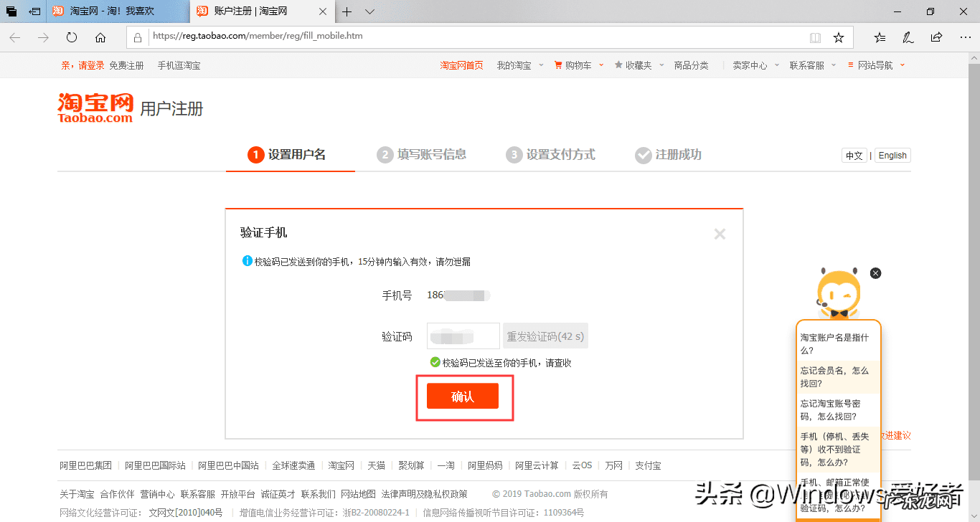Click the 验证码 input field
Image resolution: width=980 pixels, height=522 pixels.
(463, 335)
